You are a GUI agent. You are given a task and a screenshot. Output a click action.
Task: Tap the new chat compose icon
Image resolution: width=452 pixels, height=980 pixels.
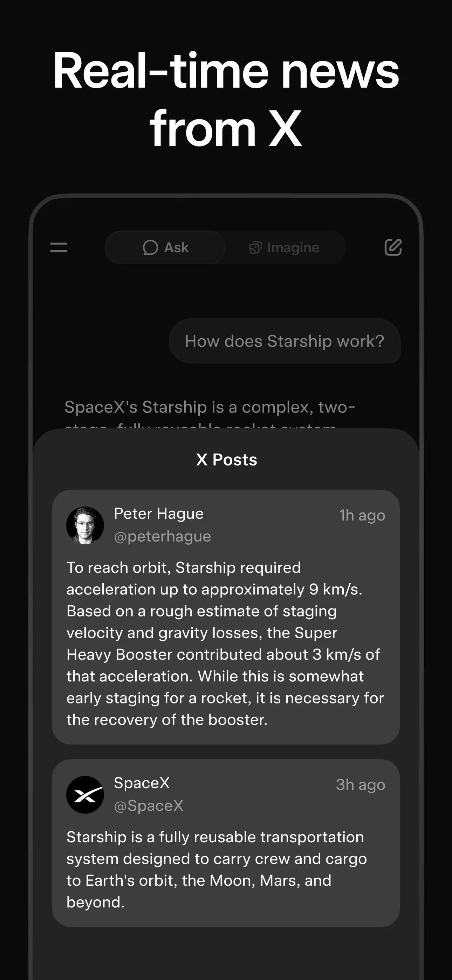pos(393,247)
